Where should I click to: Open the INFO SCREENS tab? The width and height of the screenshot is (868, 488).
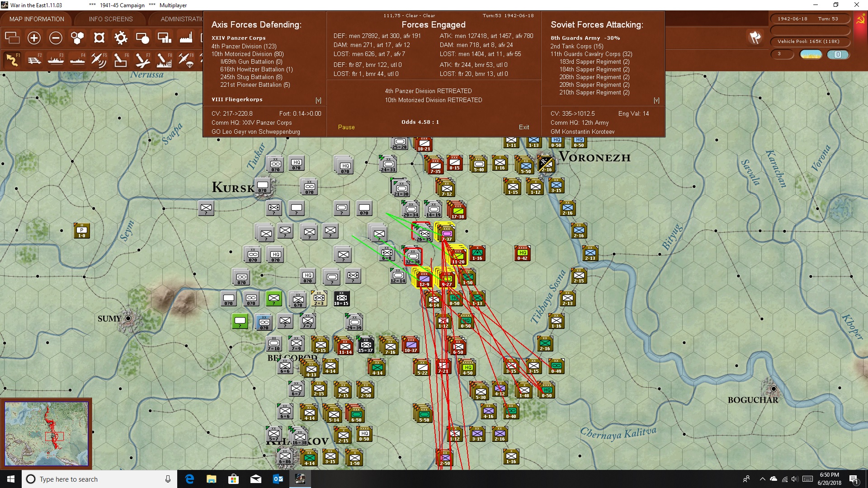(x=111, y=19)
